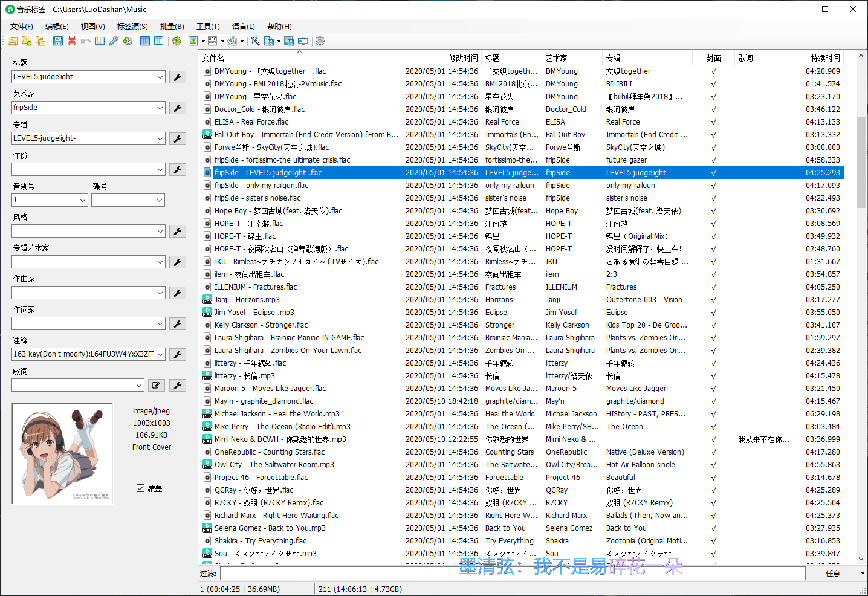
Task: Refresh the list with green arrows icon
Action: pyautogui.click(x=177, y=41)
